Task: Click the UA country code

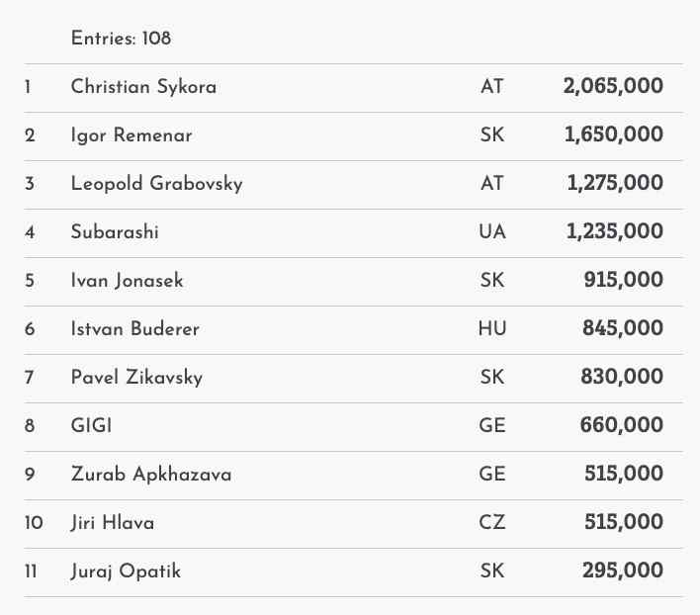Action: click(491, 232)
